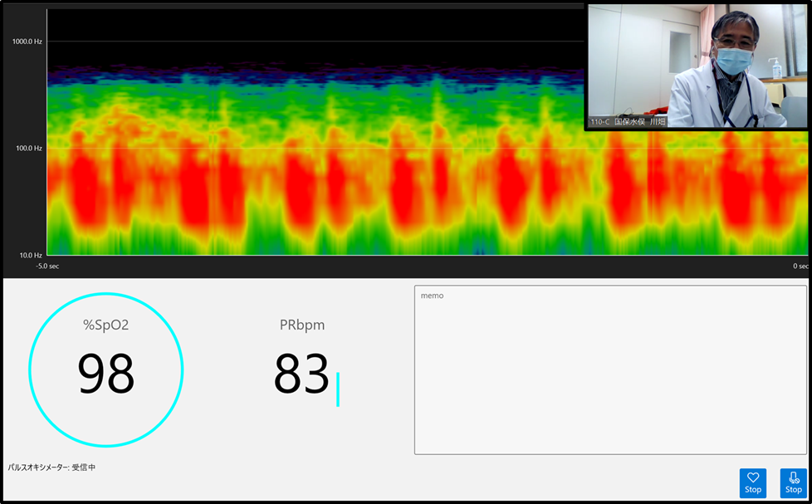Click the -5.0 sec time axis label

pyautogui.click(x=47, y=267)
